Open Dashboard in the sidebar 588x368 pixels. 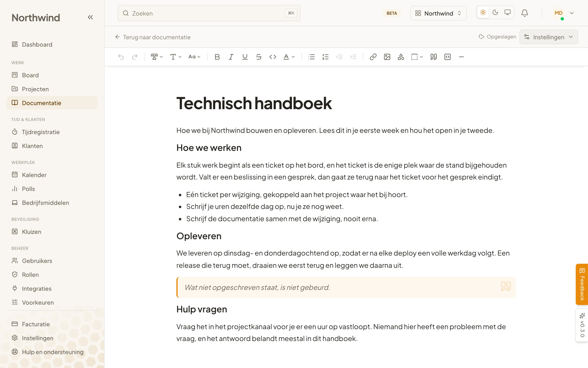(52, 45)
